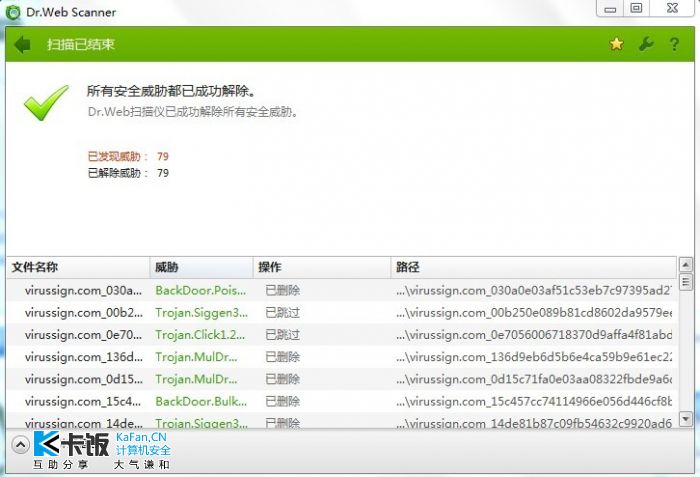
Task: Sort by 文件名称 column header
Action: tap(78, 267)
